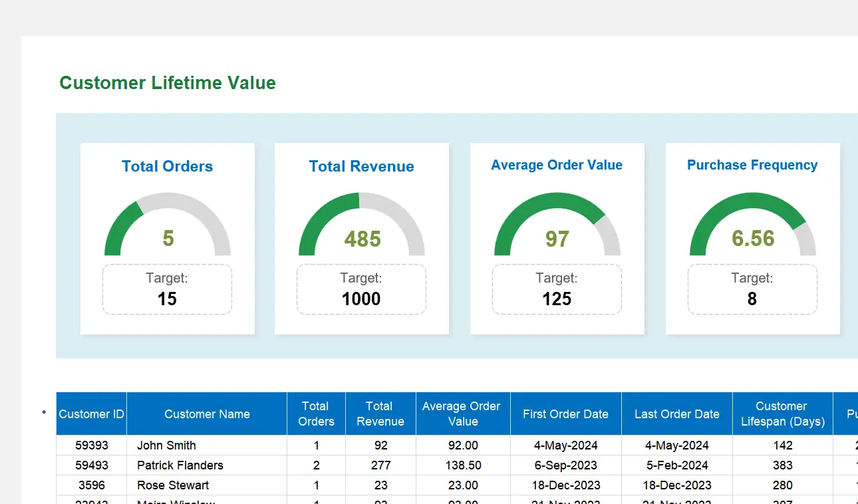The image size is (858, 504).
Task: Select the Target: 1000 value field
Action: coord(361,299)
